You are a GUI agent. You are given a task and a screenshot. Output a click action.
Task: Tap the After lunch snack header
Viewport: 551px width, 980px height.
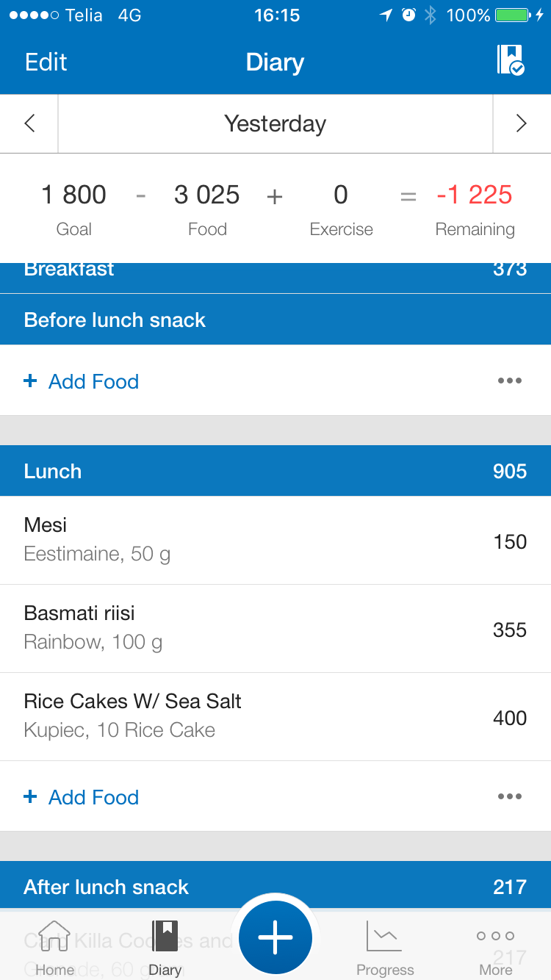point(275,887)
